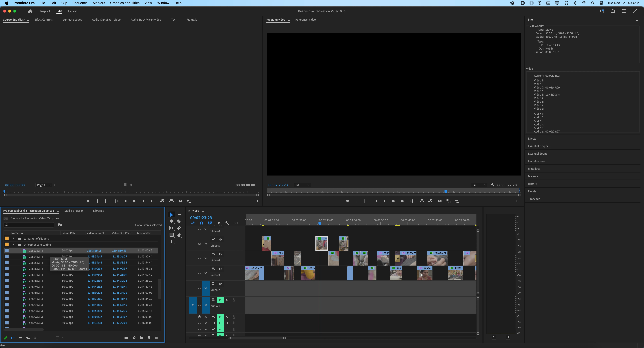
Task: Open the Fit zoom level dropdown
Action: (303, 185)
